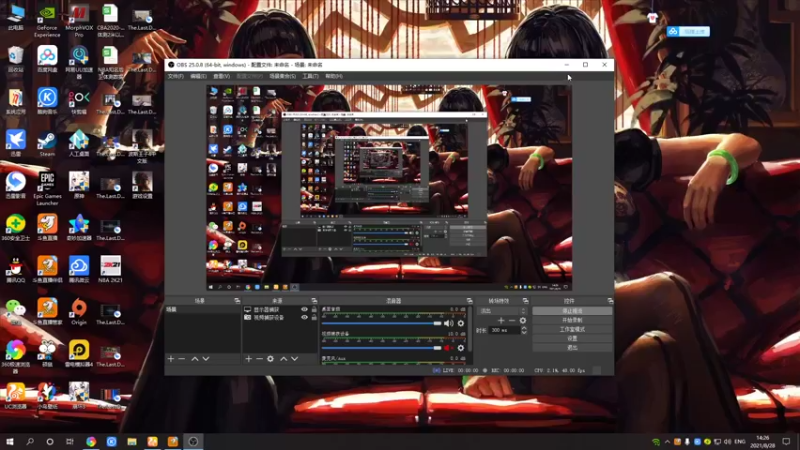Screen dimensions: 800x450
Task: Open Tencent QQ penguin shortcut
Action: tap(16, 270)
